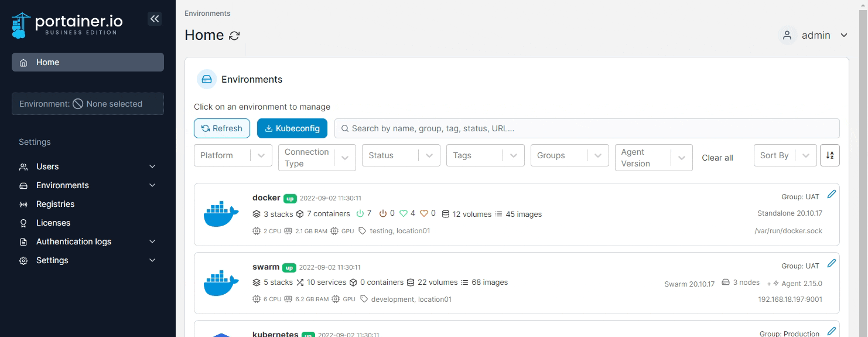Edit the swarm environment via pencil icon
This screenshot has height=337, width=868.
pyautogui.click(x=831, y=263)
